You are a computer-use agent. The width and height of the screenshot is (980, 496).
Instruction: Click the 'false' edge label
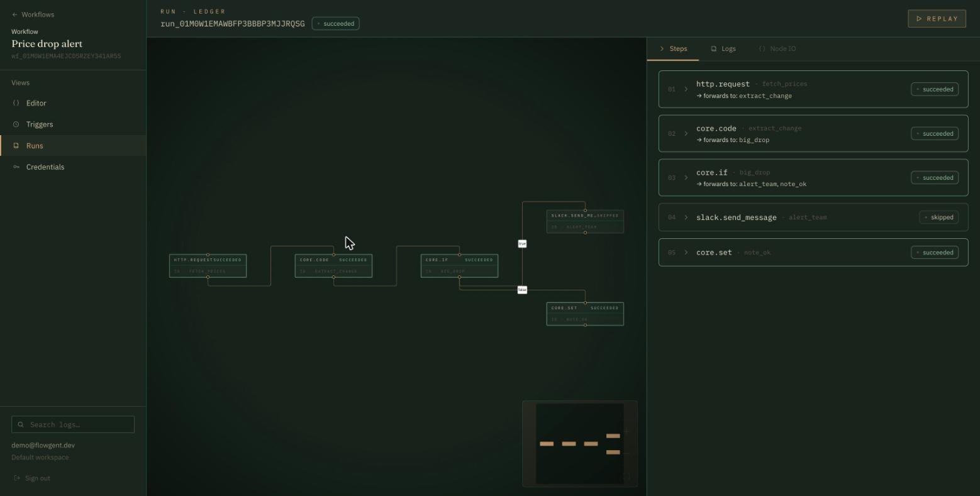(x=522, y=290)
